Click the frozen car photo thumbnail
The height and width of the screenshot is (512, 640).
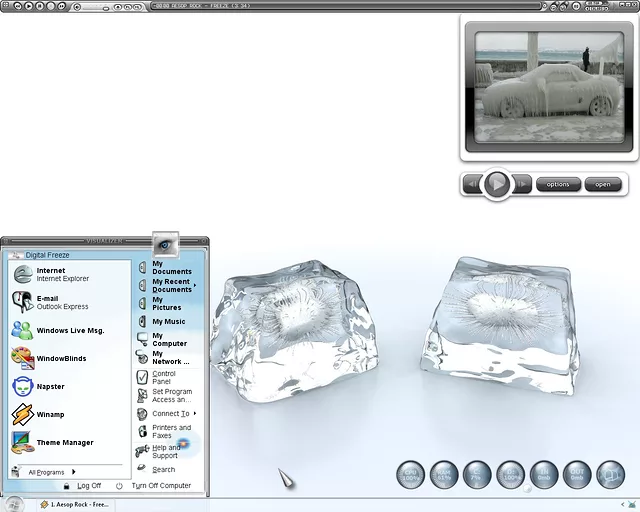click(x=548, y=86)
